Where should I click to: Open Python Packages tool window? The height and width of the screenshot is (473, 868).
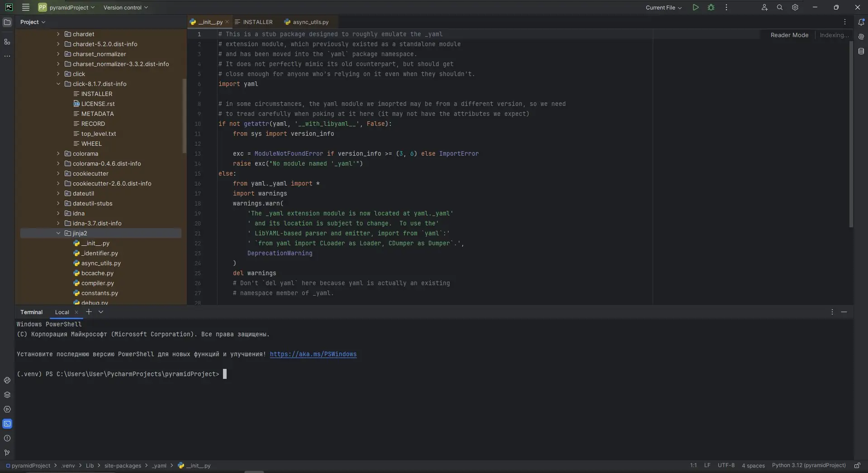(7, 395)
